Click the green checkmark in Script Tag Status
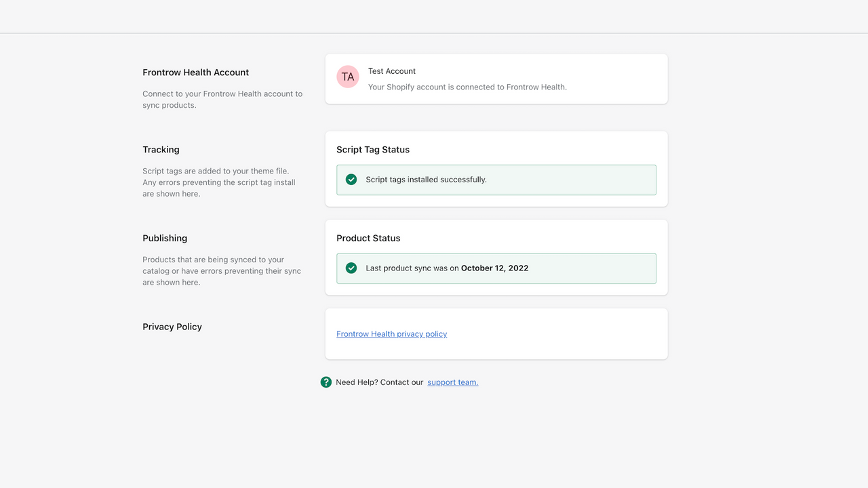 point(351,180)
